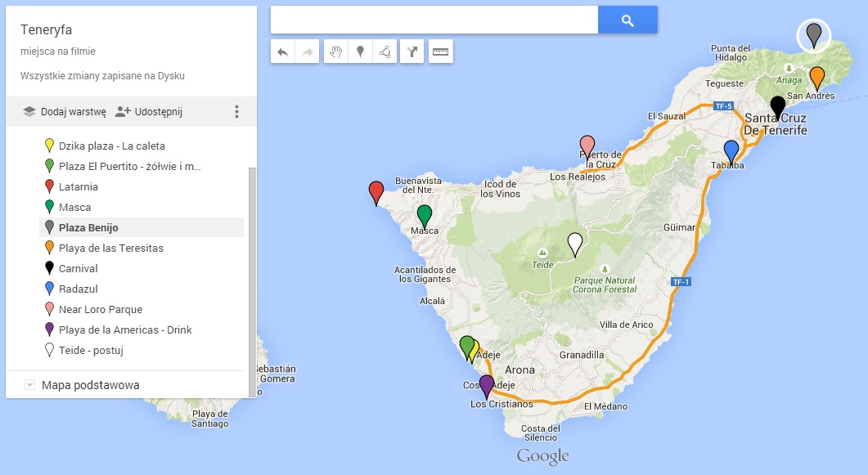Select the Latarnia list item

(142, 187)
